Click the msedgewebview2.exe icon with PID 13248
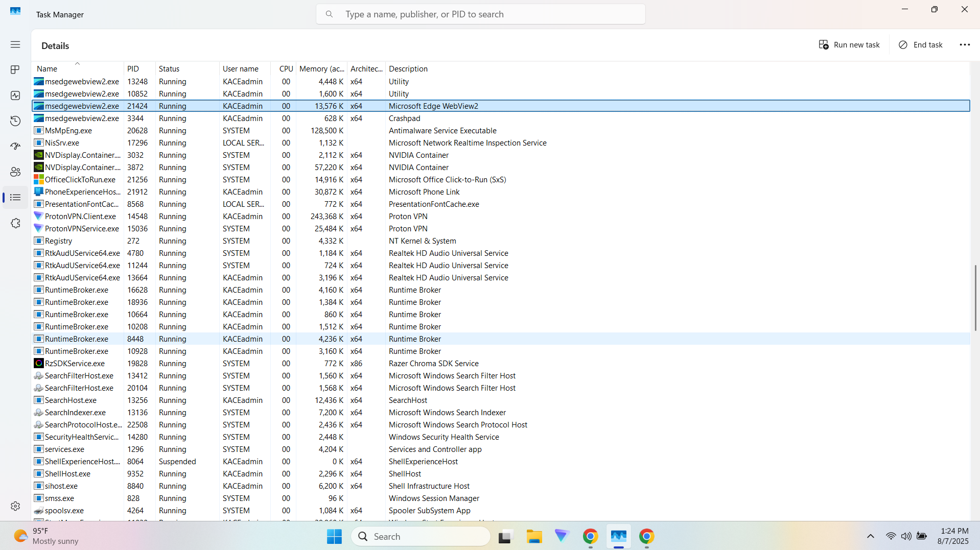The width and height of the screenshot is (980, 550). click(x=38, y=81)
